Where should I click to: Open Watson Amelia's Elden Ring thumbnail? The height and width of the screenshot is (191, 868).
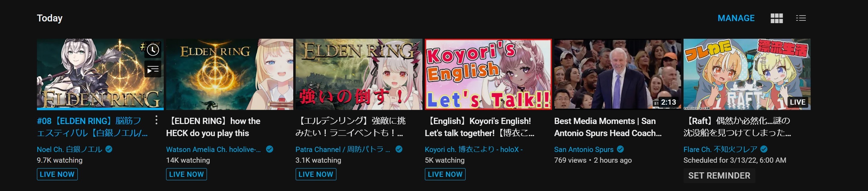(x=230, y=74)
